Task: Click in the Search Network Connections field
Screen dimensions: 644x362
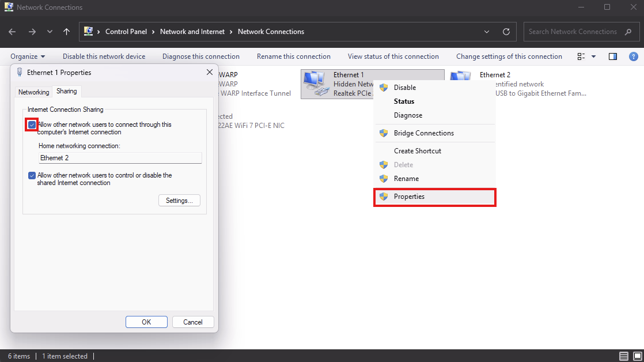Action: [x=573, y=32]
